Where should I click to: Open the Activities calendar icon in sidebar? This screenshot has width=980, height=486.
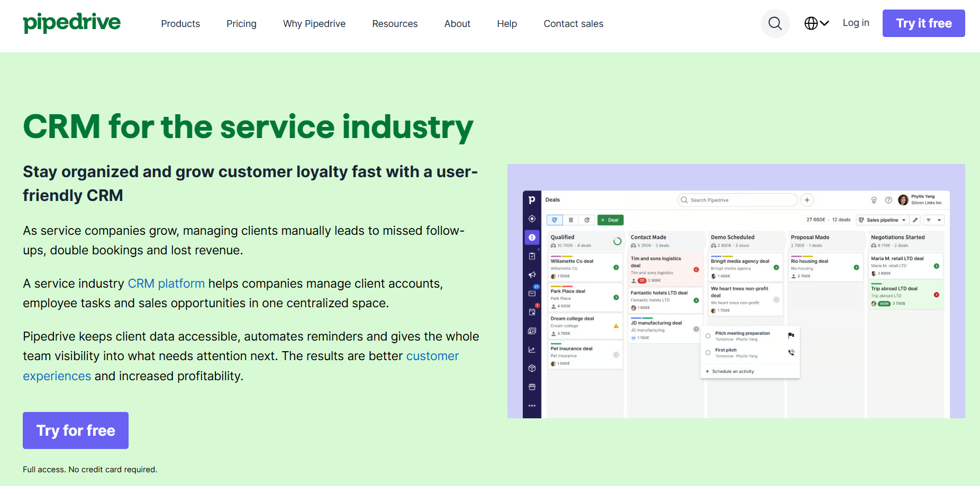532,312
